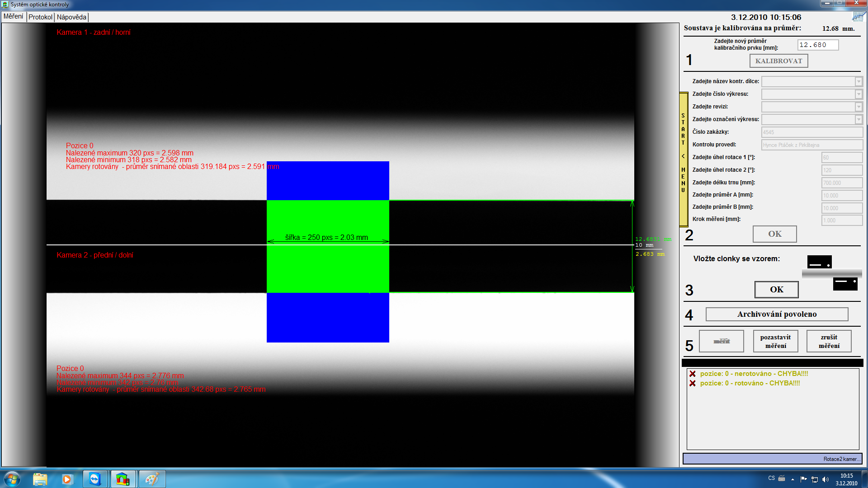Click 'zrušit měření' button
868x488 pixels.
coord(829,341)
